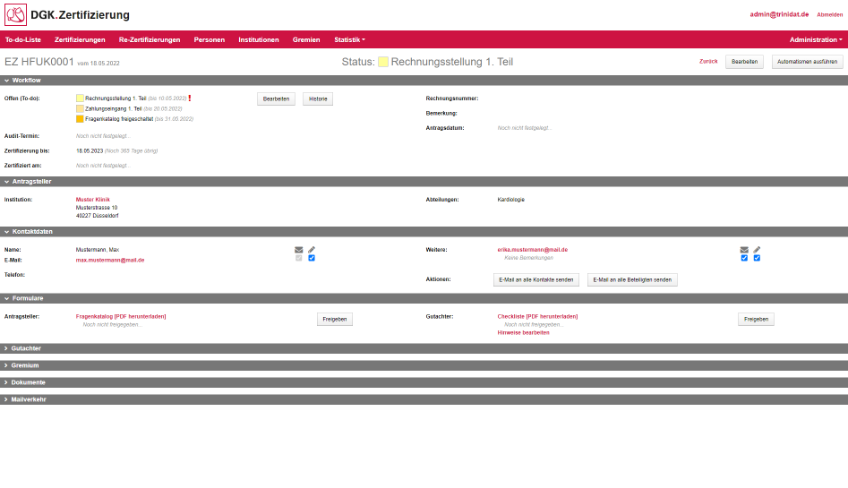The height and width of the screenshot is (488, 848).
Task: Click the red overdue exclamation mark icon
Action: 190,98
